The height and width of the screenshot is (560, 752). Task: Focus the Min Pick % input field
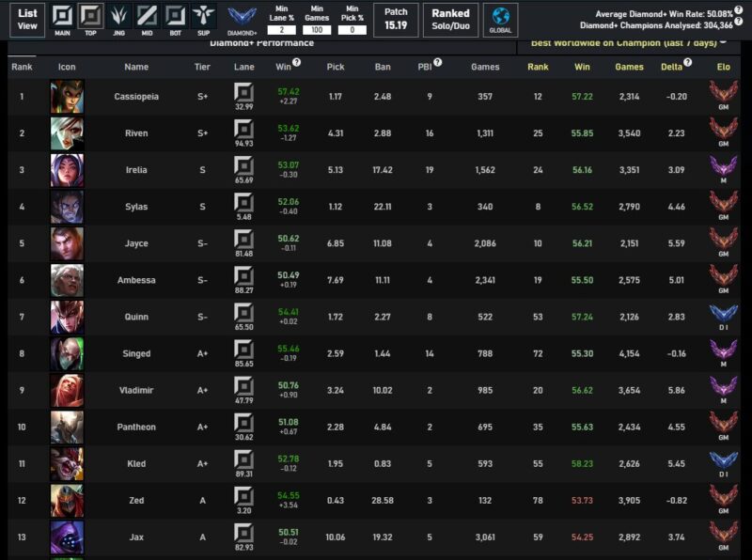coord(352,30)
